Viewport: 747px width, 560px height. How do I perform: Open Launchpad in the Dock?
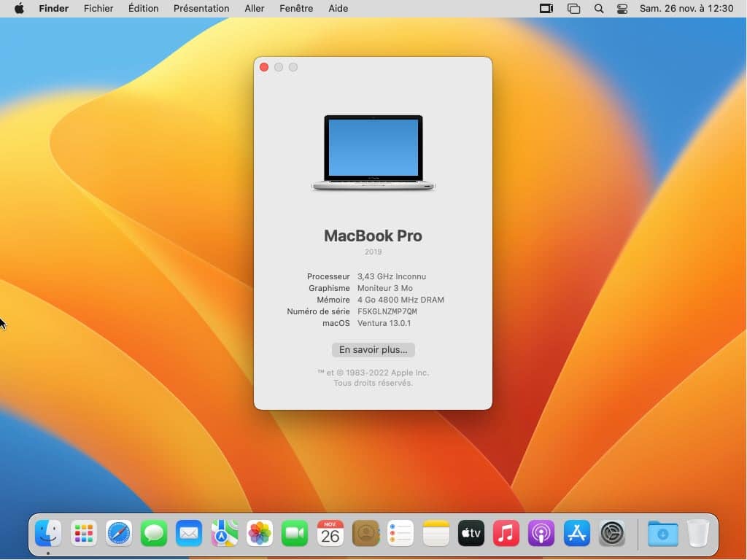pyautogui.click(x=84, y=534)
